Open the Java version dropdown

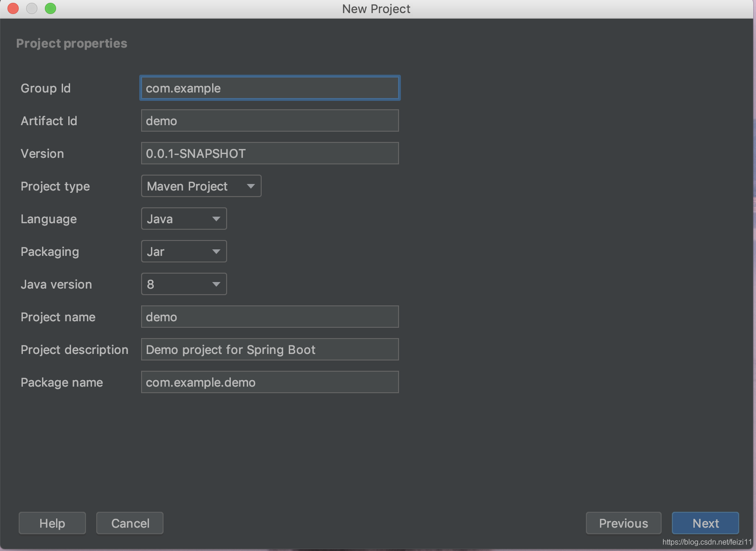[184, 284]
